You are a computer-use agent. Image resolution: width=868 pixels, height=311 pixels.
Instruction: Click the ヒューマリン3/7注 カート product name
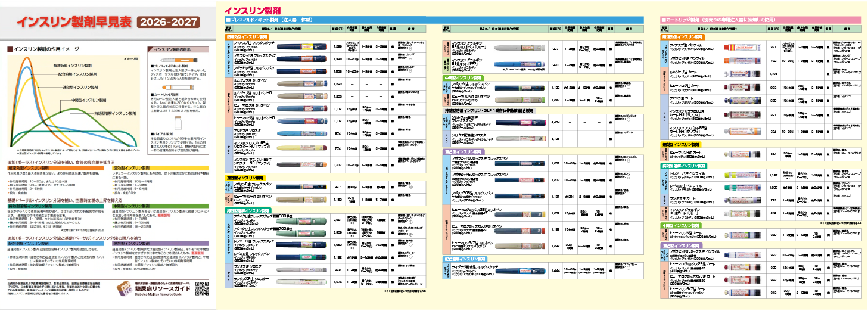point(687,289)
